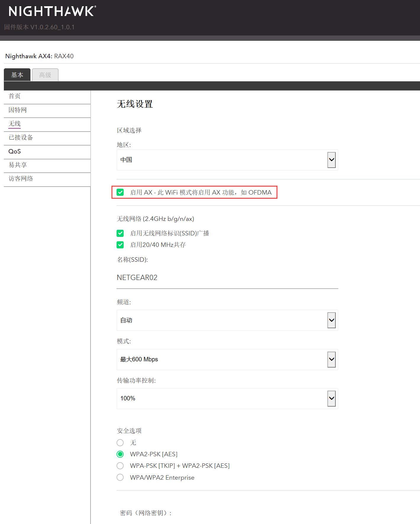Select WPA-PSK [TKIP] + WPA2-PSK [AES] option
The width and height of the screenshot is (420, 524).
120,466
